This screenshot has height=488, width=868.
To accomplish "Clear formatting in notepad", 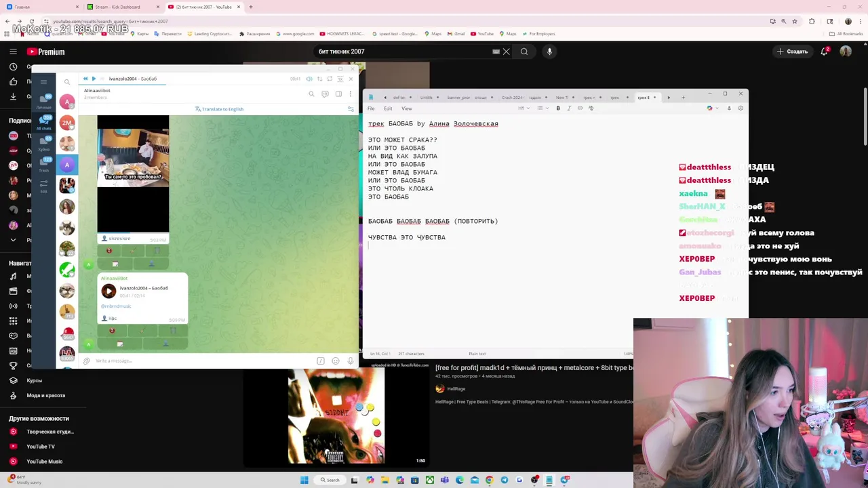I will tap(591, 108).
